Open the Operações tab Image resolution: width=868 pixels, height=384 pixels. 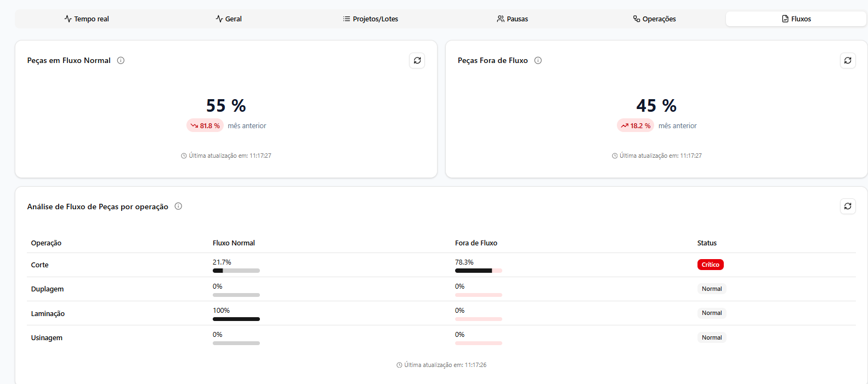pos(654,19)
